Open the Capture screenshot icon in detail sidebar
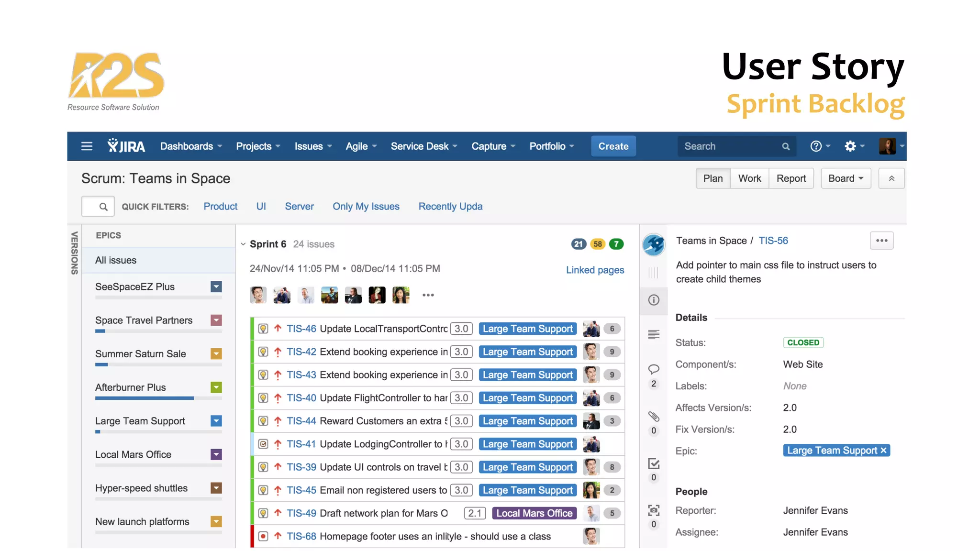This screenshot has height=551, width=980. (654, 510)
